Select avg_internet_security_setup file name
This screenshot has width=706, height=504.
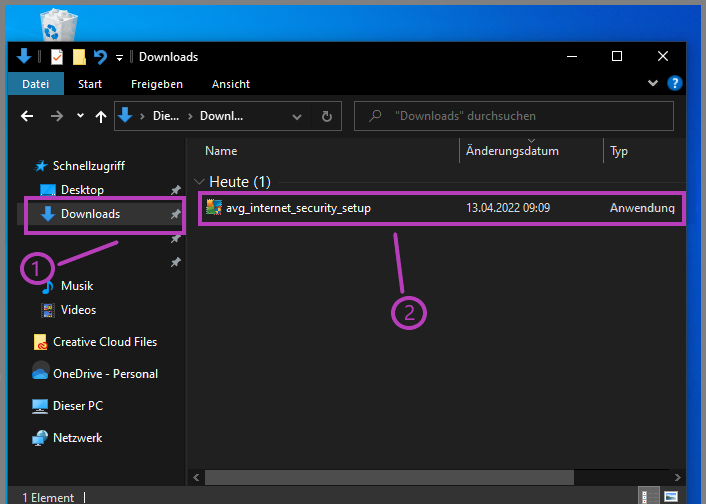[x=298, y=208]
